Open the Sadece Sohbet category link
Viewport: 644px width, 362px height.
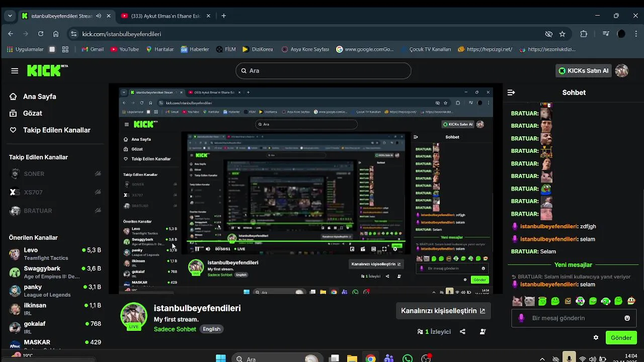point(175,329)
